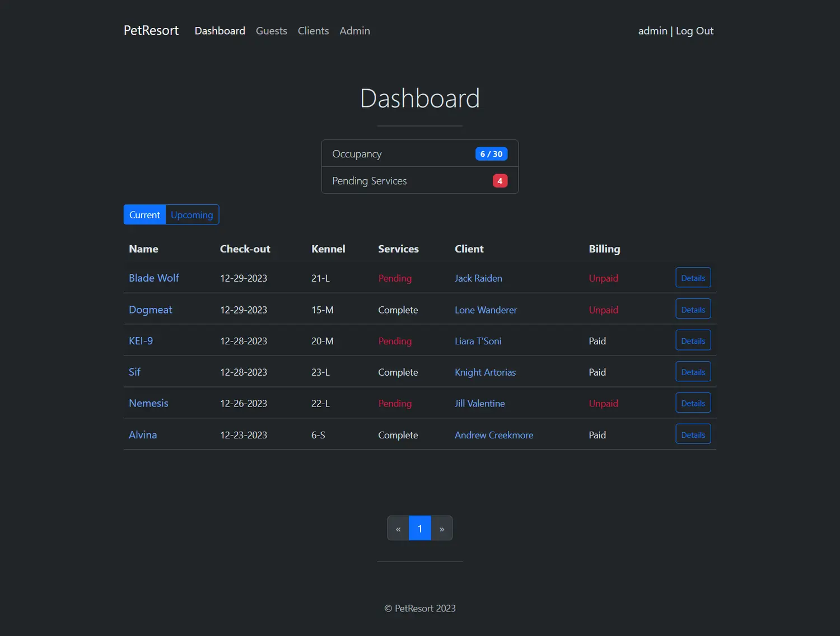Open Lone Wanderer's client details
The width and height of the screenshot is (840, 636).
(x=486, y=310)
